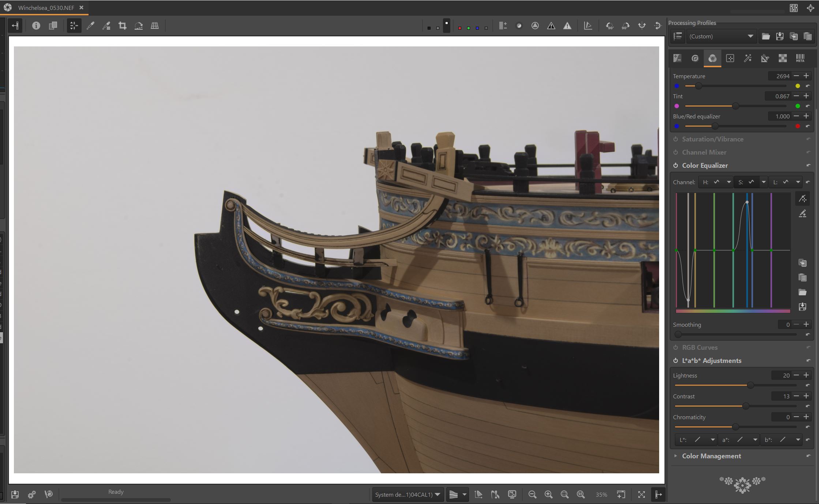This screenshot has width=819, height=504.
Task: Select the Crop tool
Action: [123, 26]
